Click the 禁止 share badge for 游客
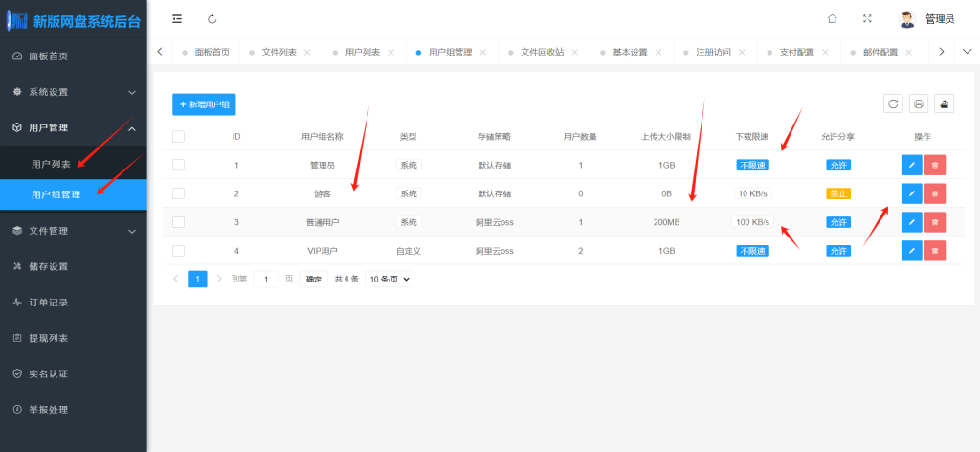Viewport: 980px width, 452px height. (x=838, y=193)
